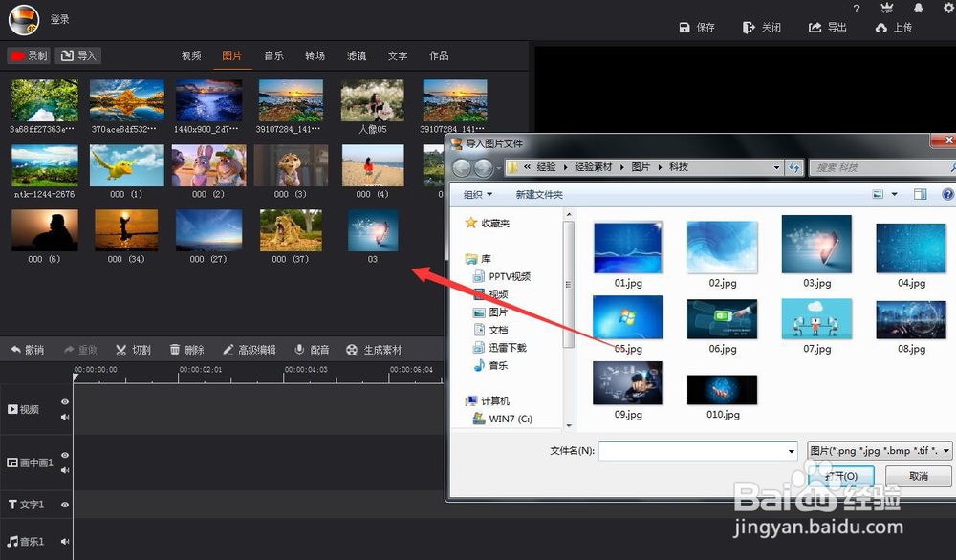Expand the 文件名 combo box dropdown

792,451
